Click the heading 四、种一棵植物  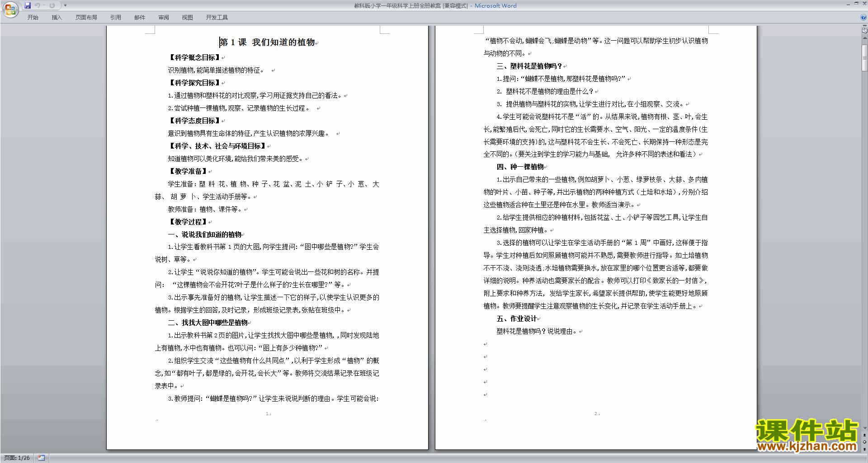point(520,167)
